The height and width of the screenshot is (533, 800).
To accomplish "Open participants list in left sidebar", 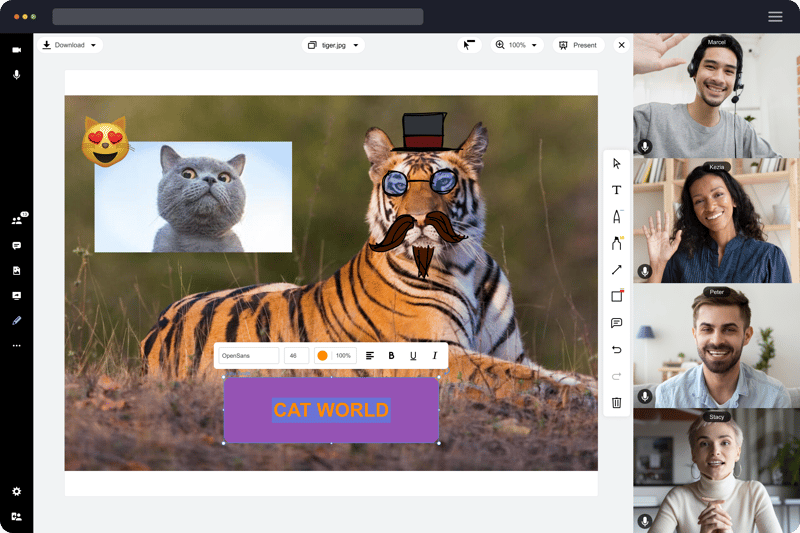I will 17,220.
